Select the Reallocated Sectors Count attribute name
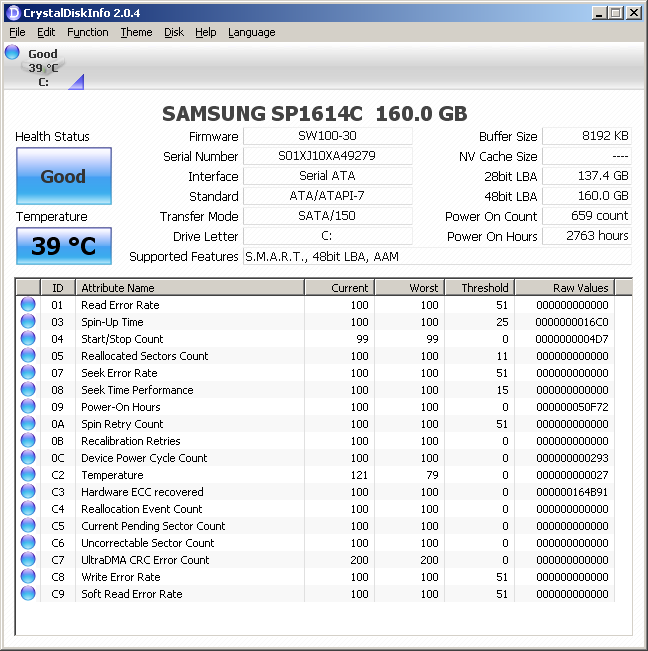The height and width of the screenshot is (651, 648). [144, 356]
